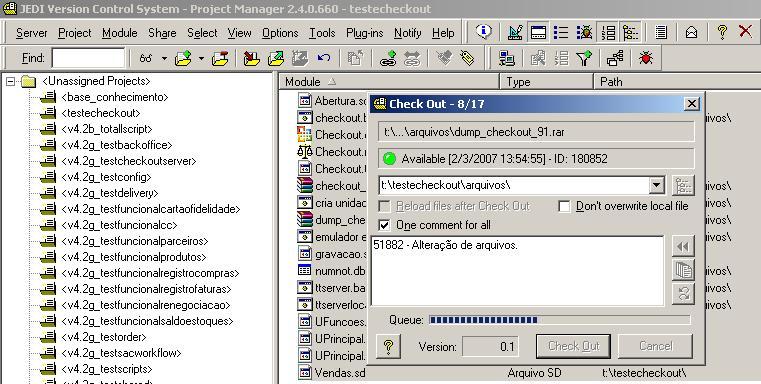Click the check-in folder red arrow icon
Viewport: 761px width, 384px height.
(251, 59)
